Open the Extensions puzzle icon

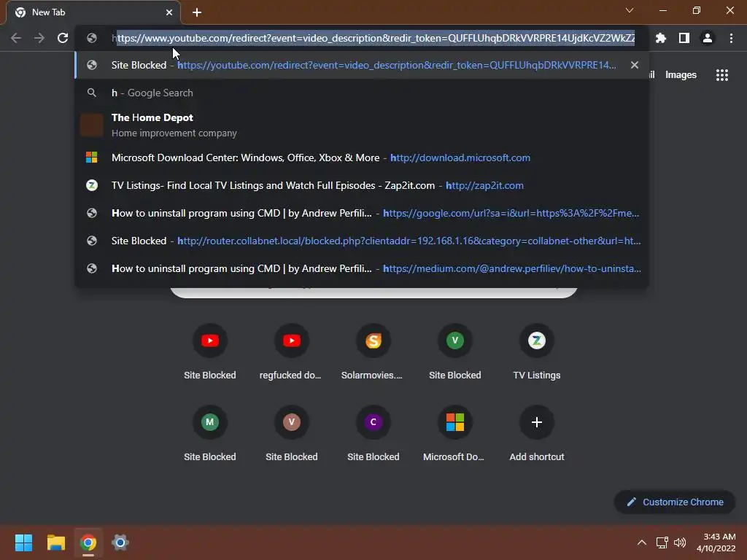660,38
